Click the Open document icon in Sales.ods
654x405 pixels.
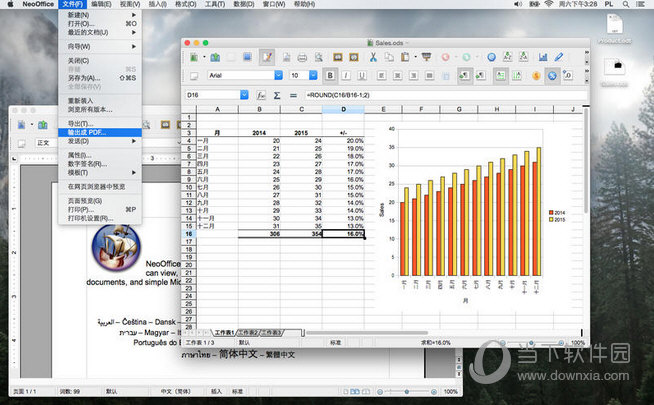(215, 57)
